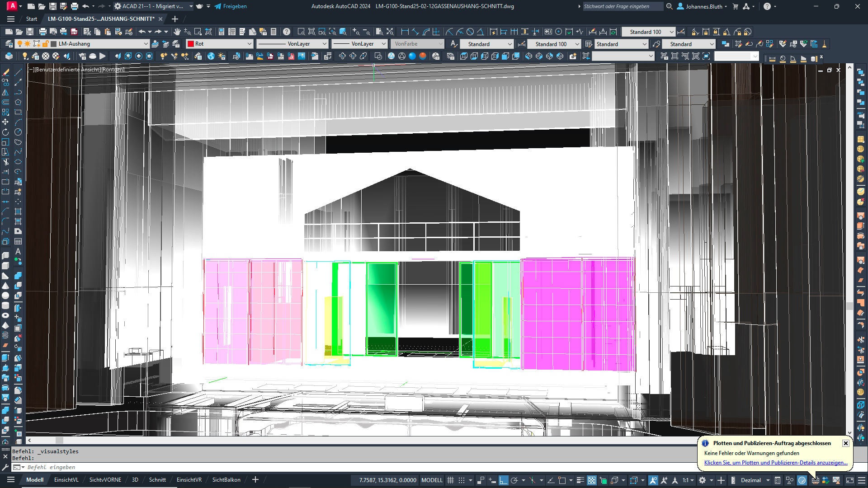Viewport: 868px width, 488px height.
Task: Open the Layer Properties Manager
Action: tap(9, 44)
